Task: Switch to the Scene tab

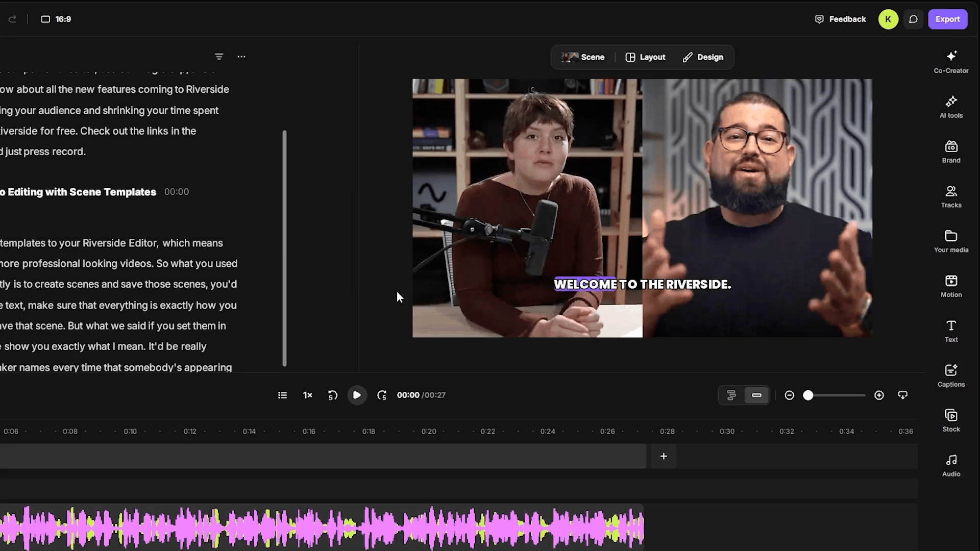Action: [x=583, y=57]
